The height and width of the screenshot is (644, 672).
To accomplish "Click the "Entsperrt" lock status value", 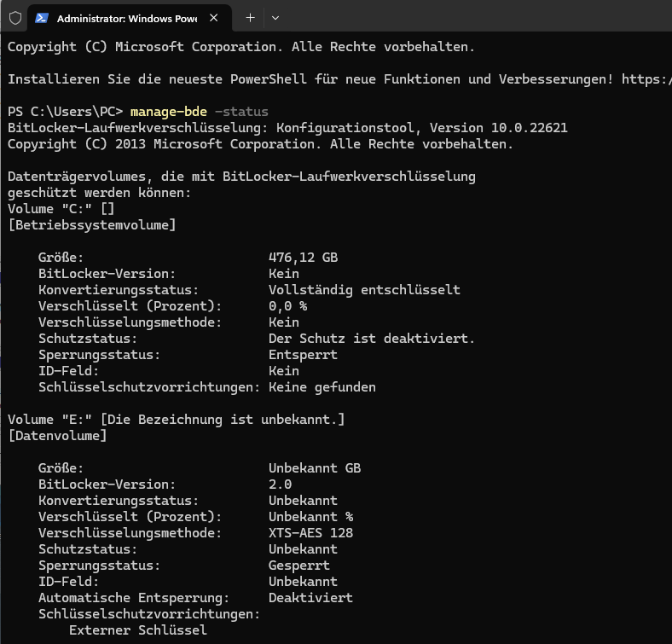I will [x=303, y=355].
